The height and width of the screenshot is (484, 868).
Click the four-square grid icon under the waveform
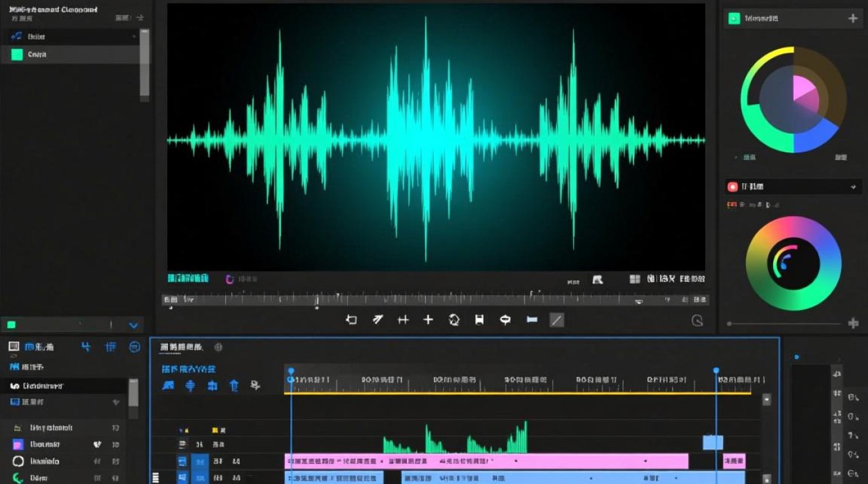634,279
